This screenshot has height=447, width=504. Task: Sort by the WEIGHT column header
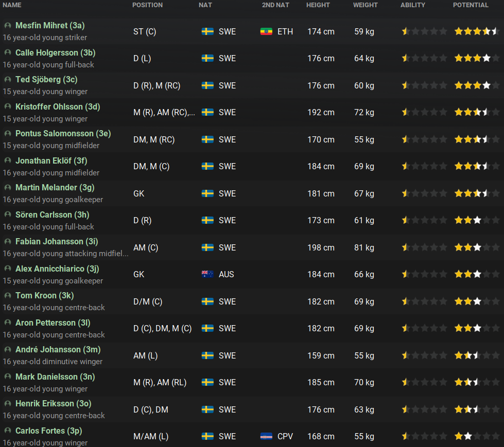365,5
